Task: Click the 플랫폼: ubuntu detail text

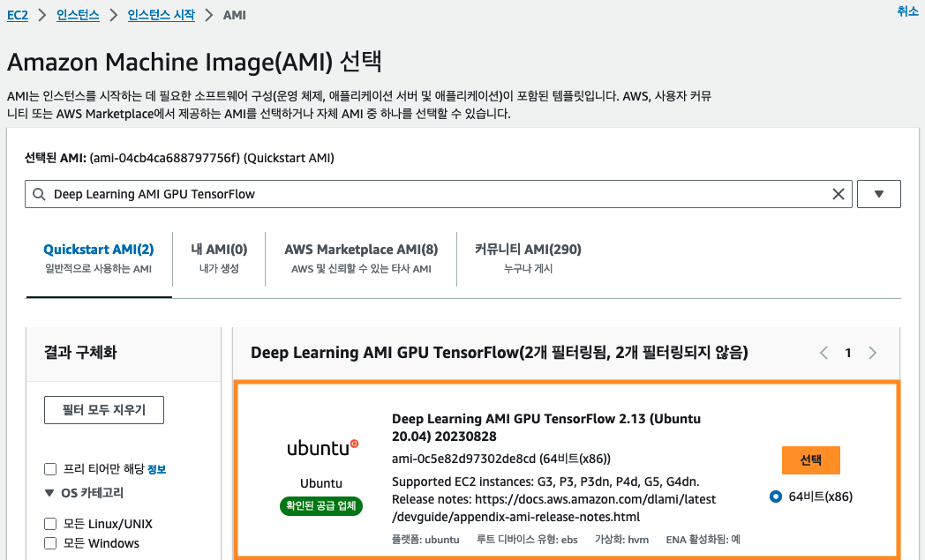Action: (425, 540)
